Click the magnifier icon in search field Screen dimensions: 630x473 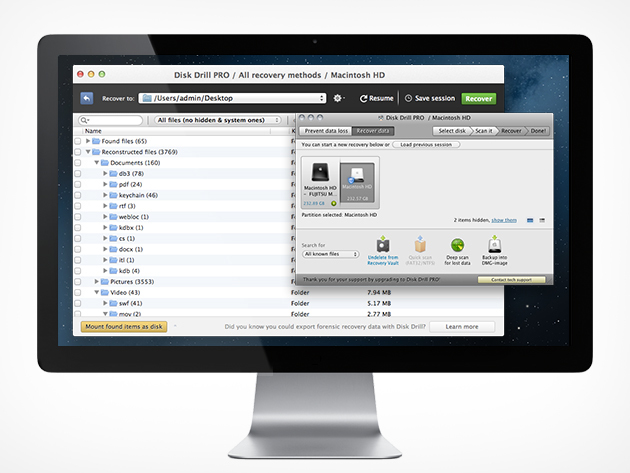point(84,120)
